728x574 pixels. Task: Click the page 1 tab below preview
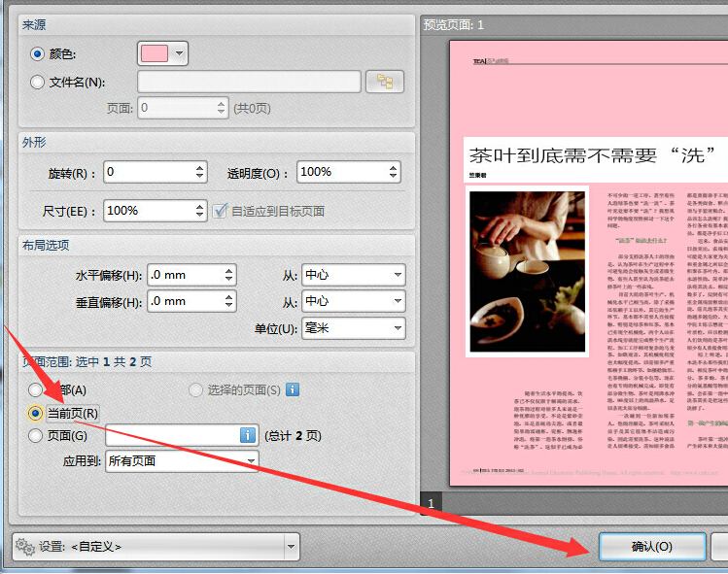tap(431, 503)
